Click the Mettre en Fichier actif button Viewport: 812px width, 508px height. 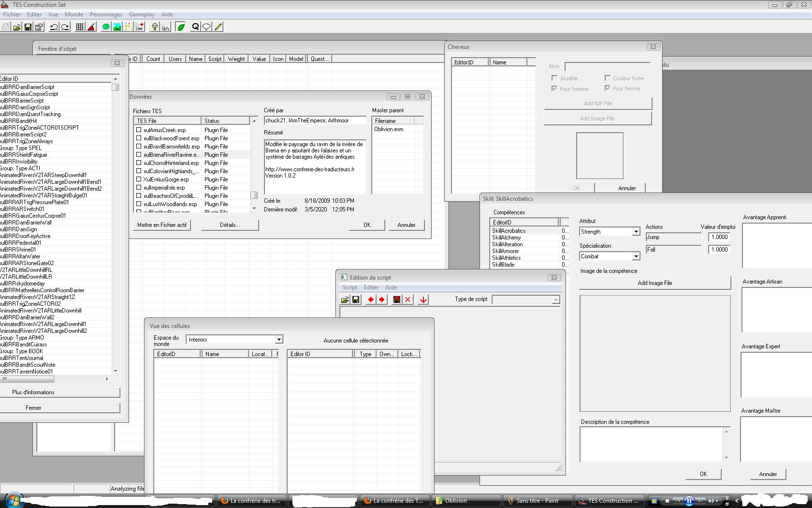(162, 225)
